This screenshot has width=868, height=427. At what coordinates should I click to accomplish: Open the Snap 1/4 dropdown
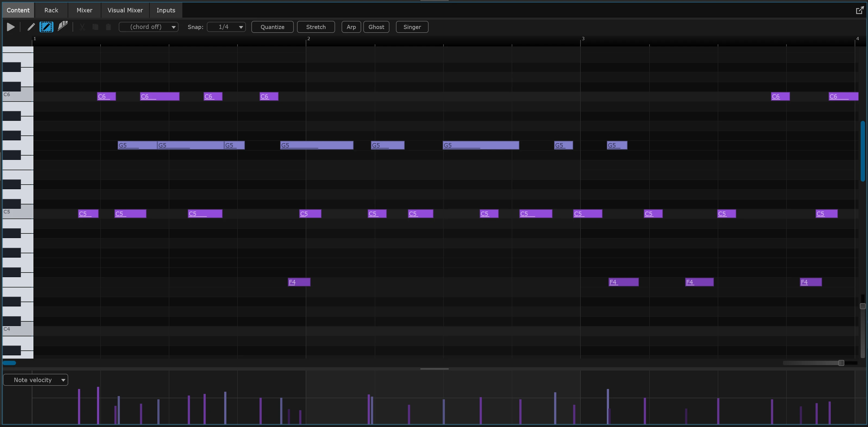[x=226, y=27]
